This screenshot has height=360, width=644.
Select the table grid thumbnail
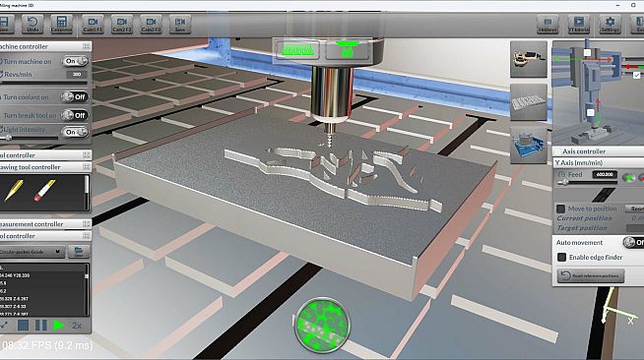tap(529, 102)
